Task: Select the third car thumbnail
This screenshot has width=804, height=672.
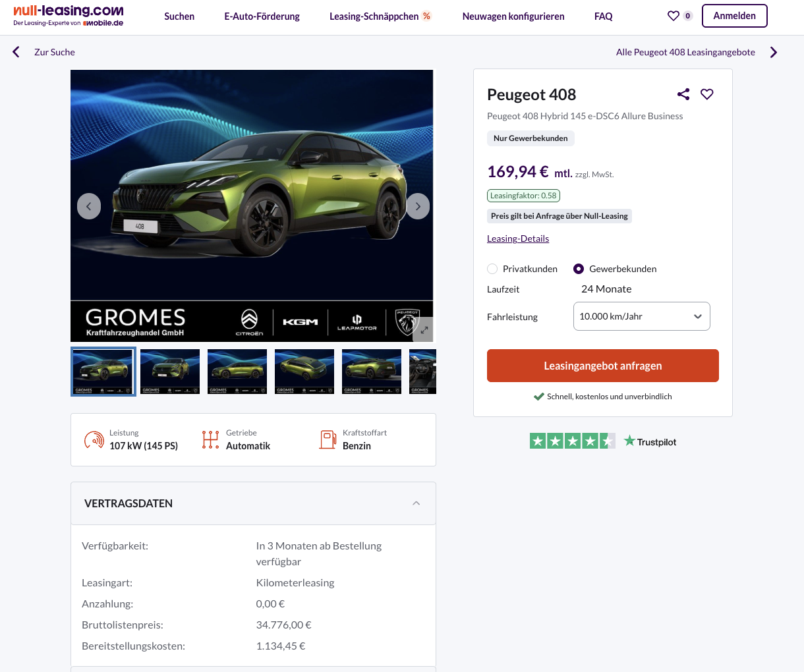Action: point(237,372)
